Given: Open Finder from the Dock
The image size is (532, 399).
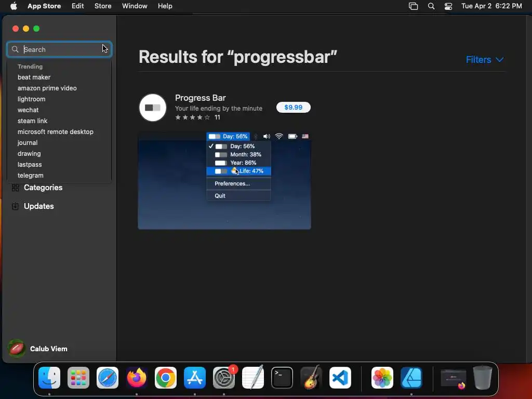Looking at the screenshot, I should point(49,378).
